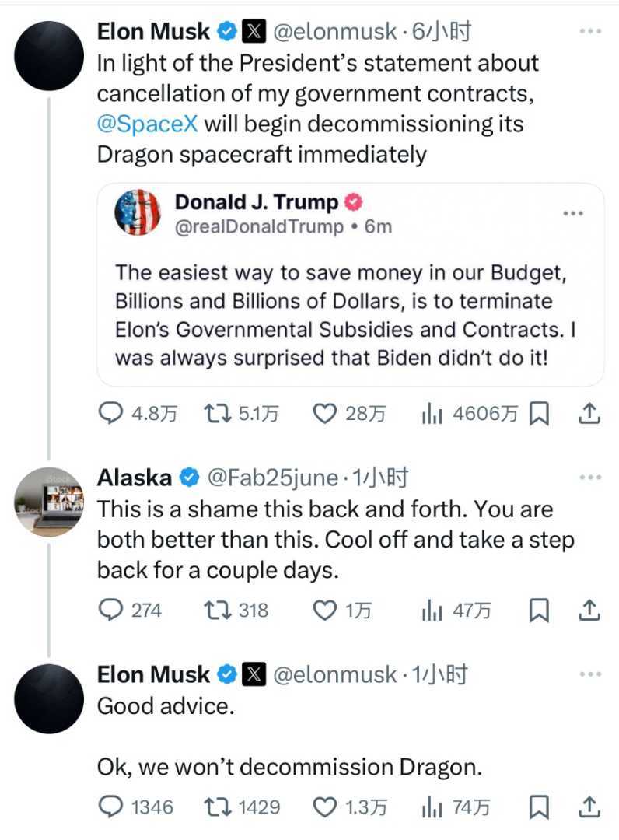Open more options on quoted Trump post

(572, 213)
